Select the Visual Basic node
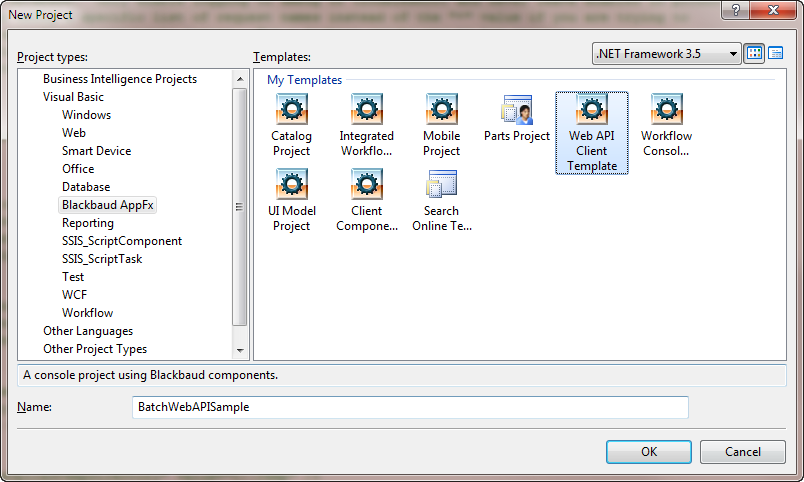 (x=73, y=97)
